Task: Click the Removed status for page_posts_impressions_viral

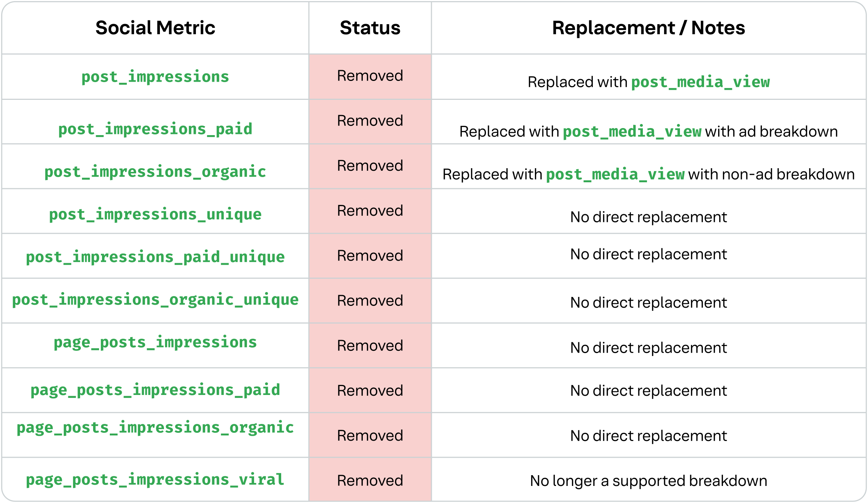Action: [x=370, y=480]
